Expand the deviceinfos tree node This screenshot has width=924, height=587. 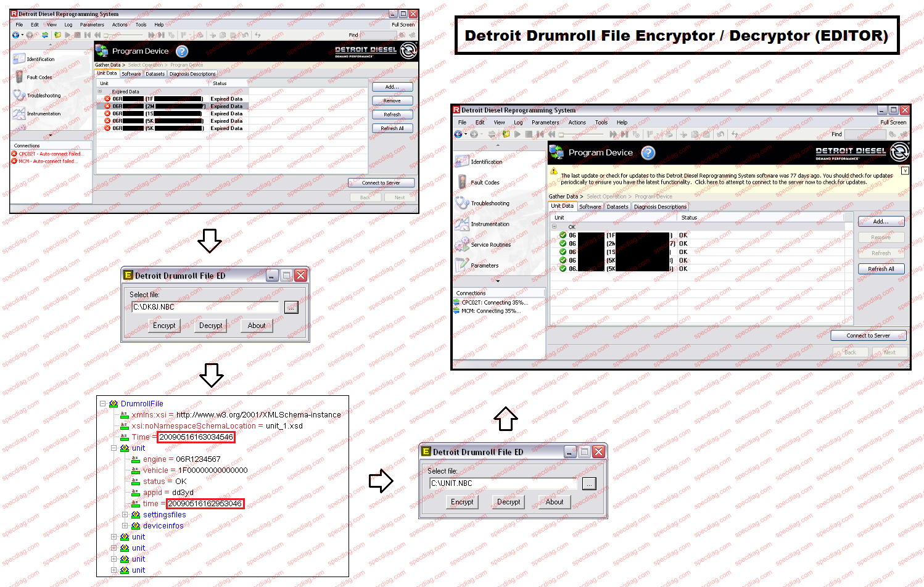pos(125,526)
